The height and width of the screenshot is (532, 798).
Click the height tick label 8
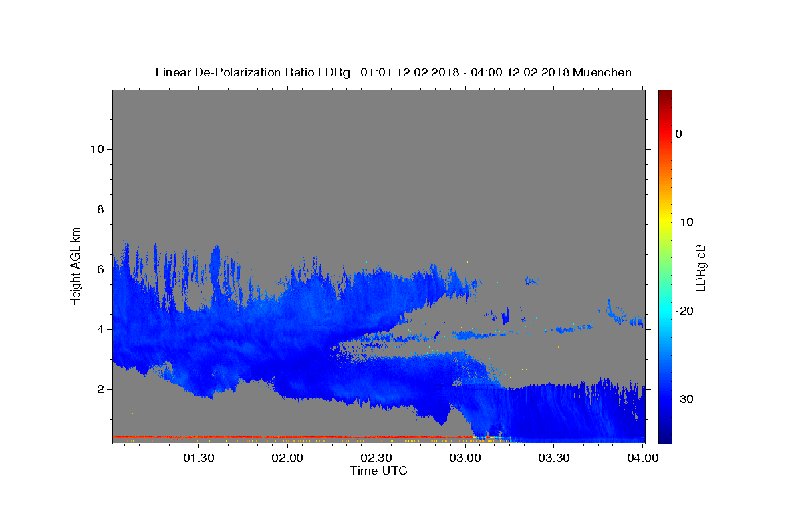click(x=100, y=209)
